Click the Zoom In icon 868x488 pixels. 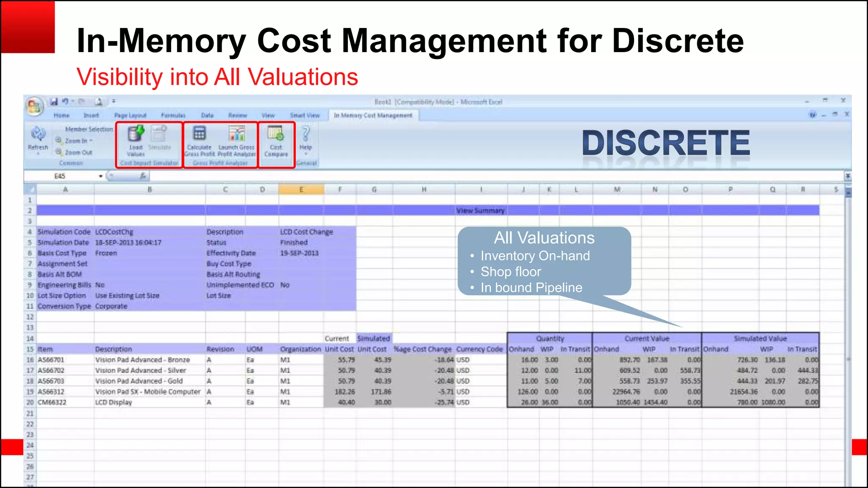coord(59,140)
